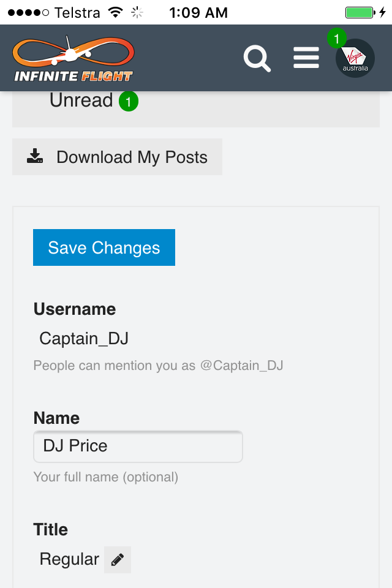Tap the Telstra carrier label

[x=77, y=12]
